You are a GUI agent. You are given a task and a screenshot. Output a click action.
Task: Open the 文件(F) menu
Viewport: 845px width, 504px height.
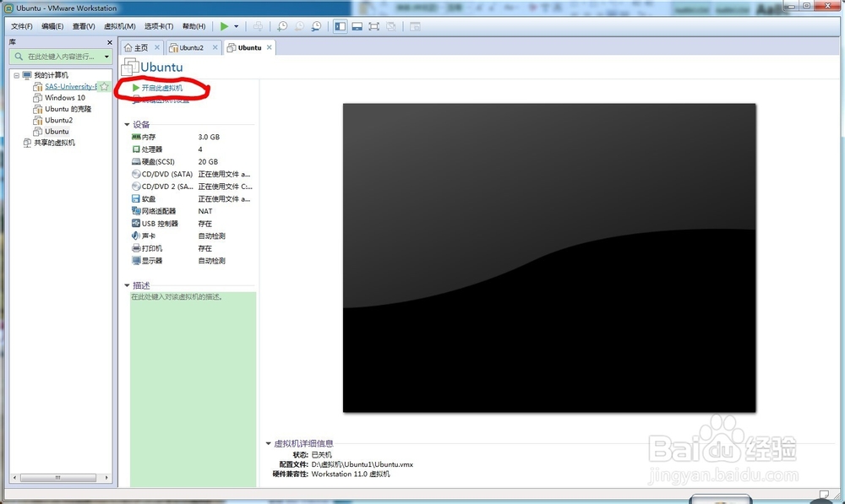22,26
